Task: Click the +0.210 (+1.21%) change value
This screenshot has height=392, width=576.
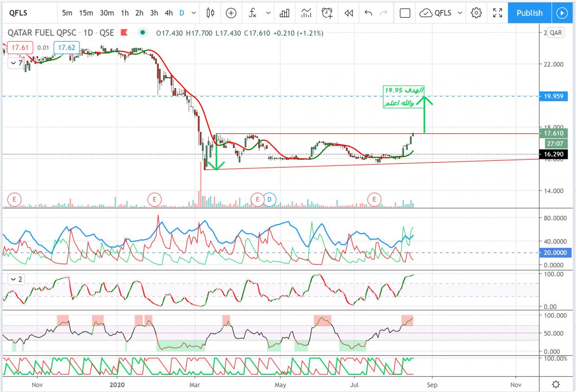Action: 298,33
